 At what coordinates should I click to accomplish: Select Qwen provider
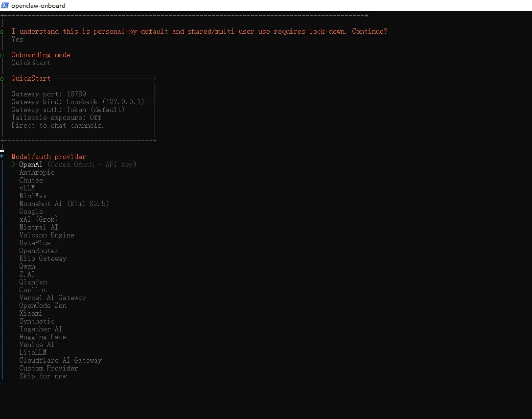(x=27, y=266)
